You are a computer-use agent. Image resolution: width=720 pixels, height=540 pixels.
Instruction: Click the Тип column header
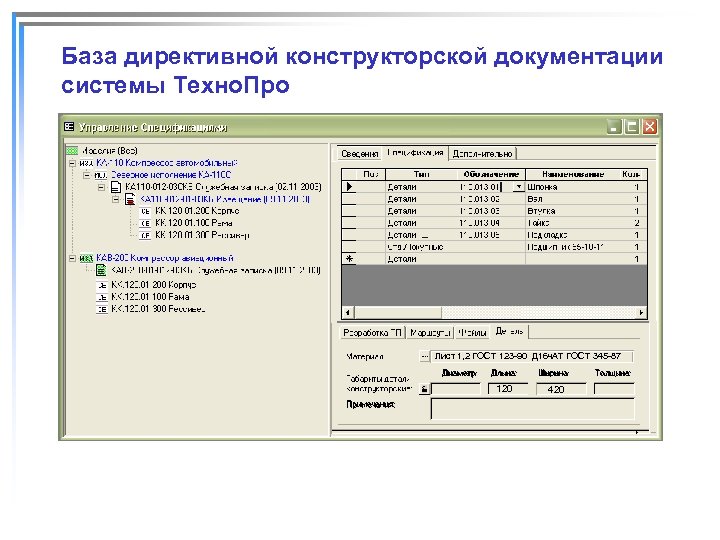(422, 174)
